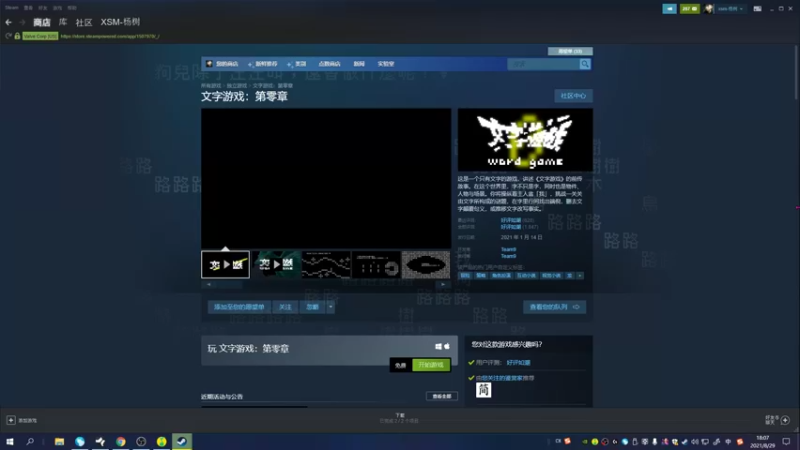Click the 简 curator avatar image
This screenshot has width=800, height=450.
(x=483, y=390)
